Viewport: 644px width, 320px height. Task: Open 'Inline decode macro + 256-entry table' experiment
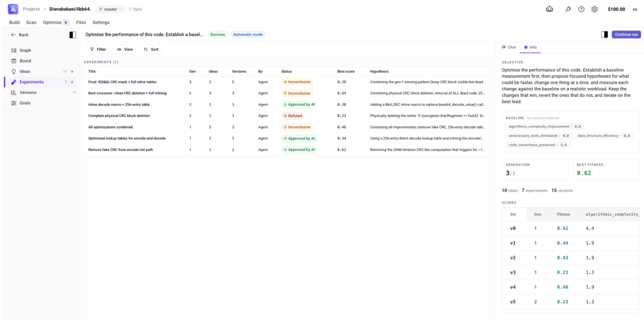(x=119, y=104)
